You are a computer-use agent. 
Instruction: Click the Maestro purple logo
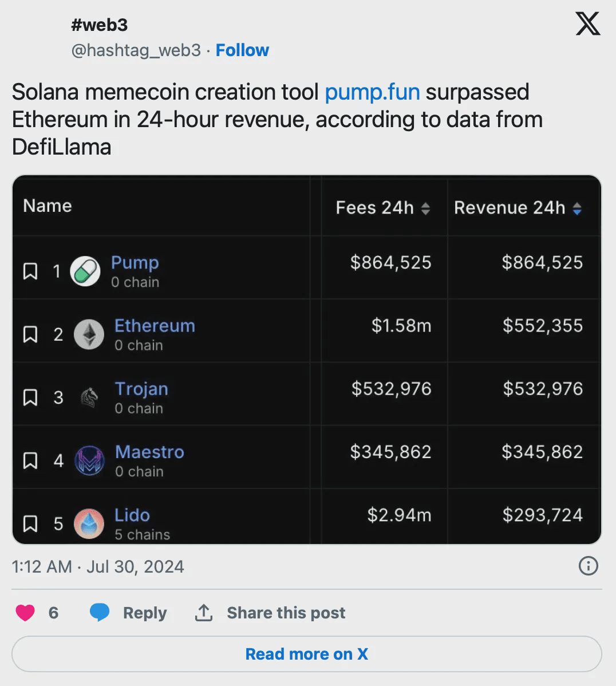tap(89, 460)
